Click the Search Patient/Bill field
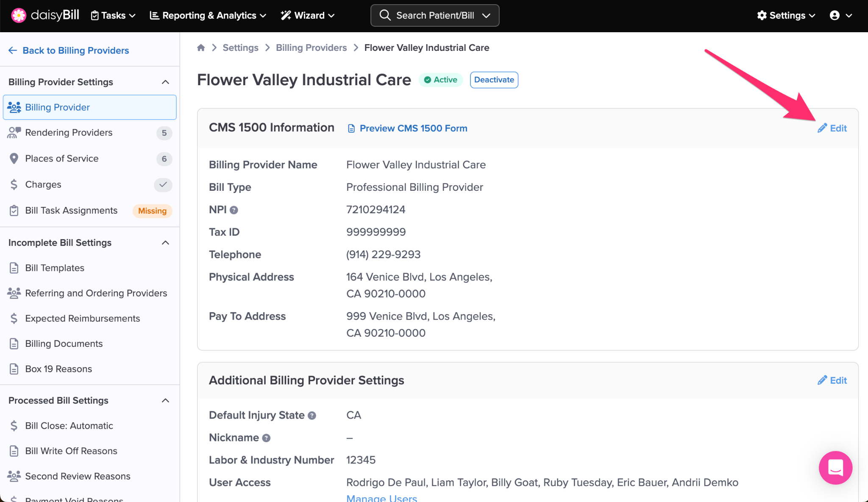Viewport: 868px width, 502px height. (434, 15)
